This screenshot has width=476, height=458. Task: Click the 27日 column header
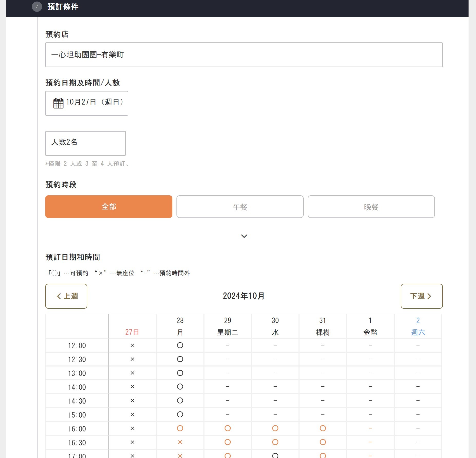[x=132, y=326]
